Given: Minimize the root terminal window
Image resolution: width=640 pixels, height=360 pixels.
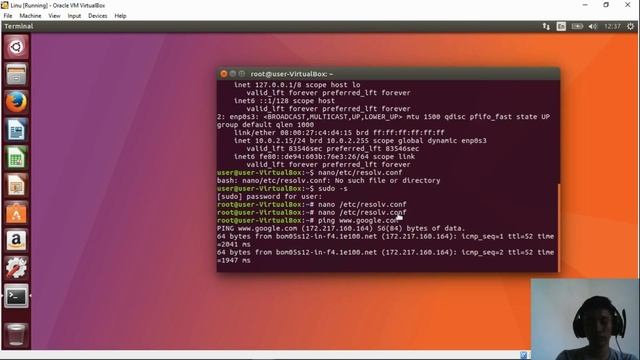Looking at the screenshot, I should pyautogui.click(x=233, y=74).
